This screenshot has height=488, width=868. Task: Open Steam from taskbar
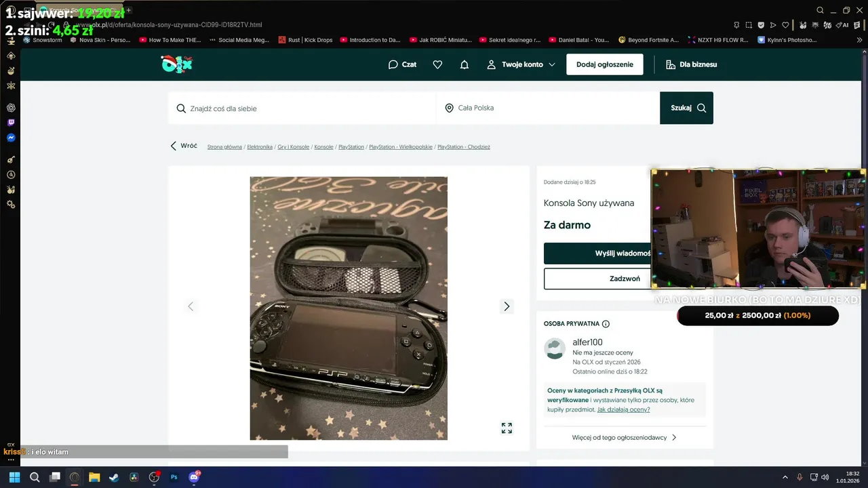(x=114, y=477)
